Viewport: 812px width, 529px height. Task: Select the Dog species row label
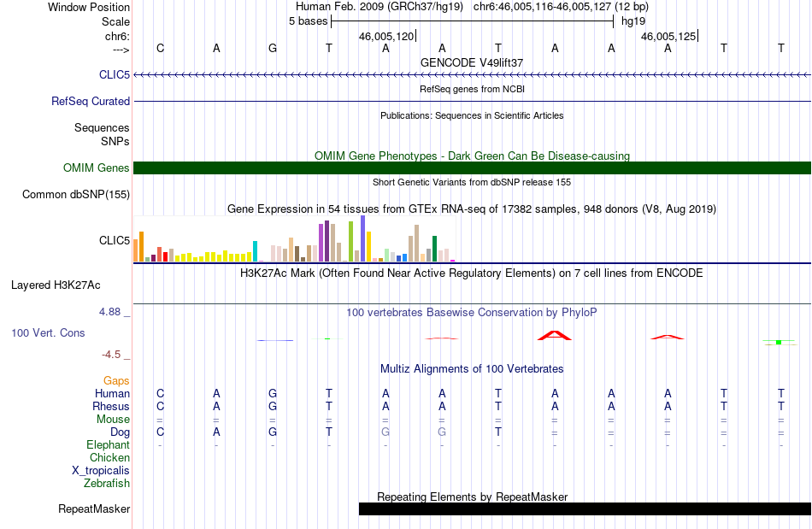coord(120,432)
